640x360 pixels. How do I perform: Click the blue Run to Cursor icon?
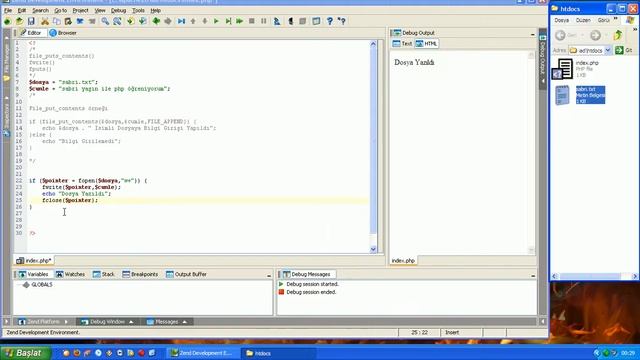[181, 21]
